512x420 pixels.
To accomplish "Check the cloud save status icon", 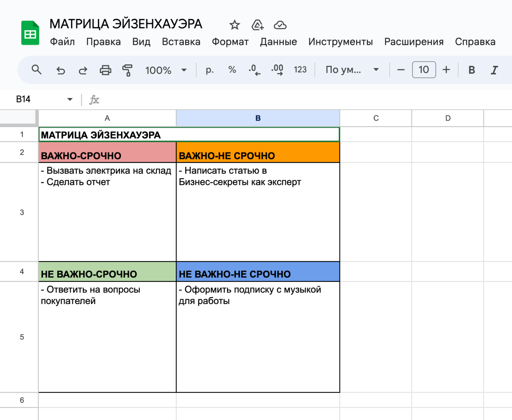I will coord(280,25).
